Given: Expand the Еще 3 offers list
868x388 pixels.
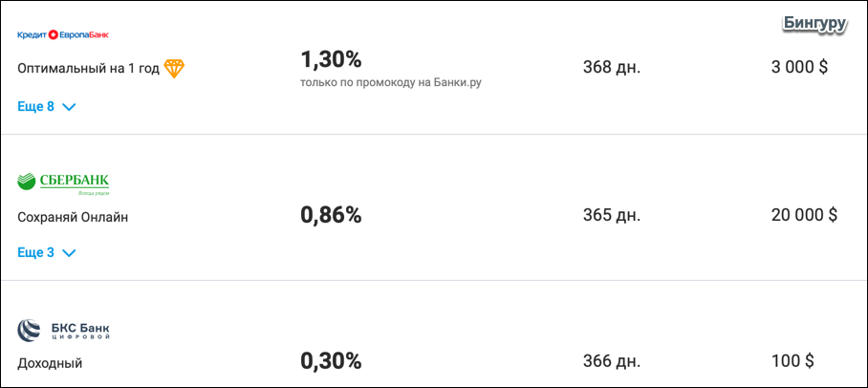Looking at the screenshot, I should click(x=47, y=253).
